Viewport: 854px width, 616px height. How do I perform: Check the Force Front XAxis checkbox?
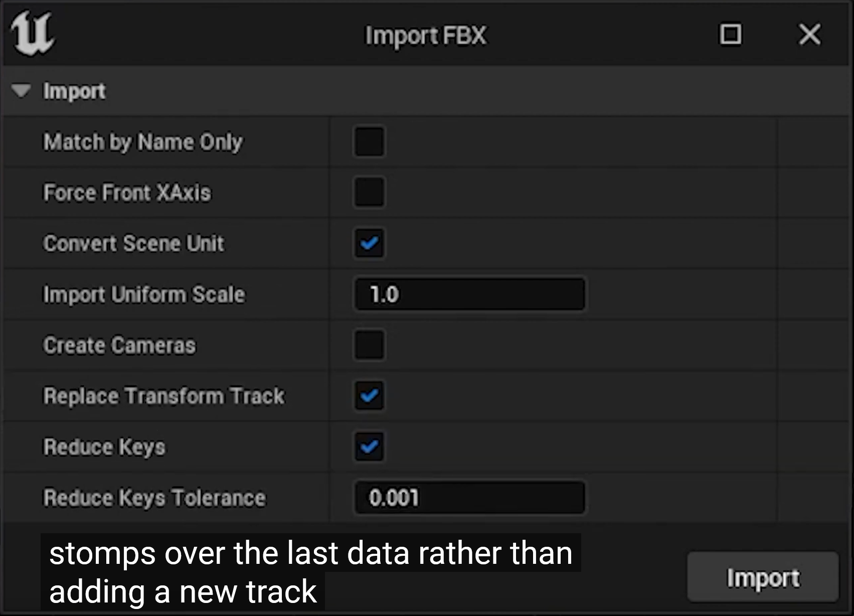click(369, 192)
